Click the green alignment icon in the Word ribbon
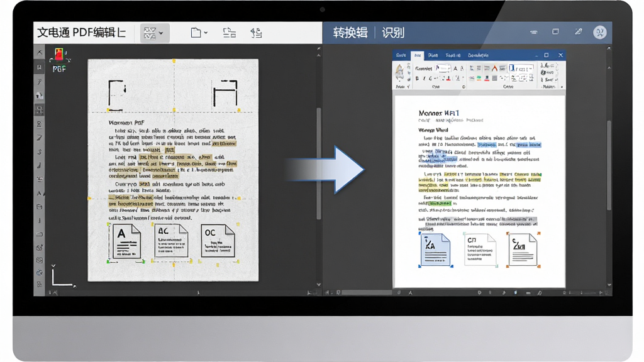Viewport: 644px width, 362px height. (x=479, y=79)
